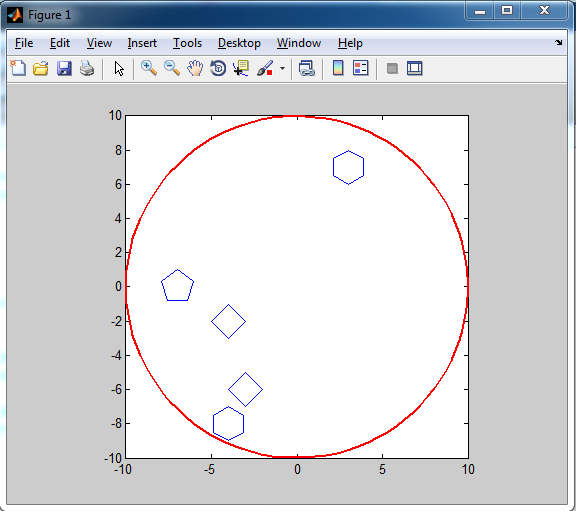Insert a legend with the toolbar icon
The height and width of the screenshot is (511, 576).
(360, 68)
